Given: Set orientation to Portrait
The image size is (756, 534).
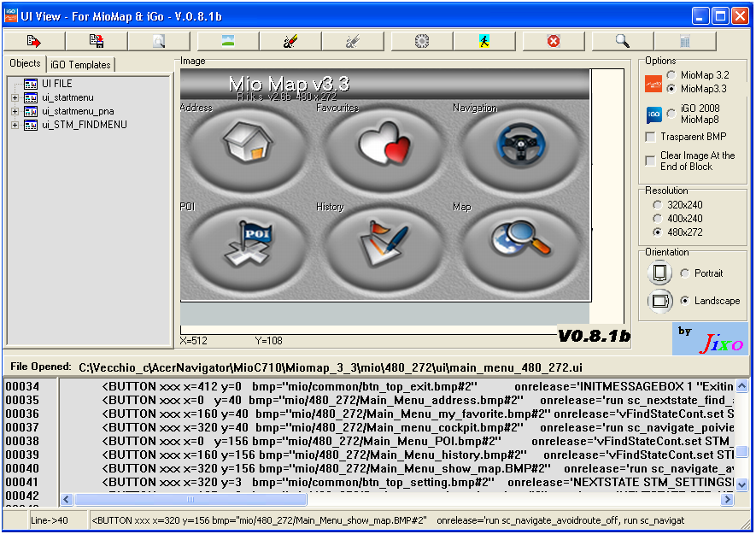Looking at the screenshot, I should click(684, 273).
